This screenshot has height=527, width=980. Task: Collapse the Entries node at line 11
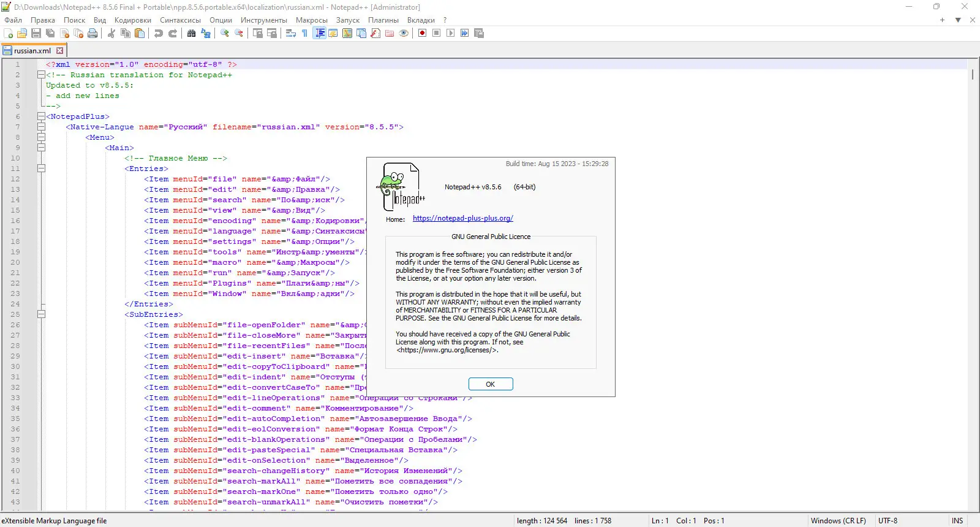(x=41, y=169)
